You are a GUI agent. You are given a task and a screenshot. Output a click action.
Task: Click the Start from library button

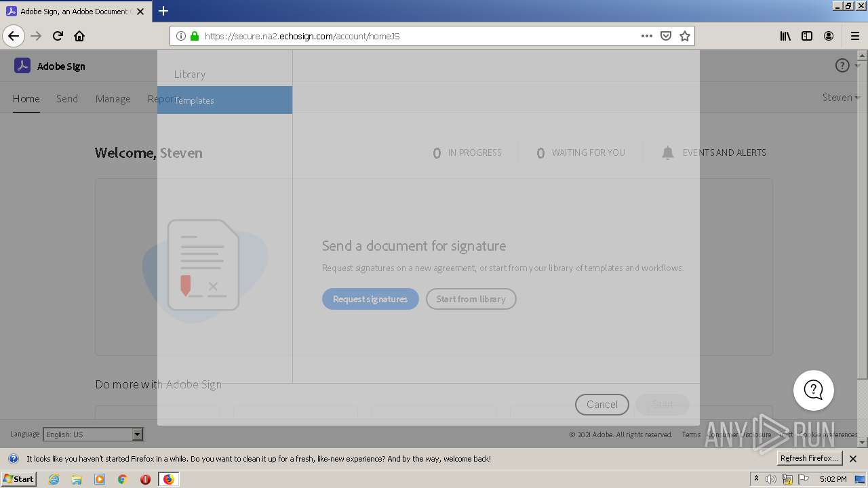(x=471, y=299)
